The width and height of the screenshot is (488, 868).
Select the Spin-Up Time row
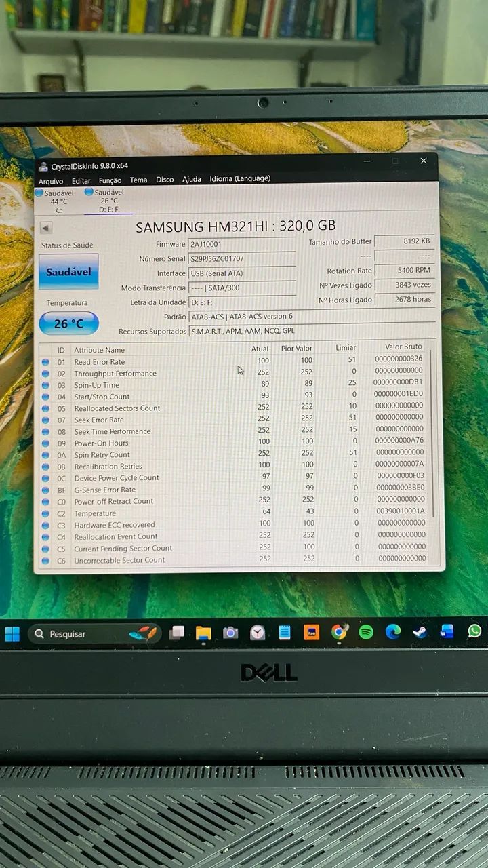tap(233, 384)
